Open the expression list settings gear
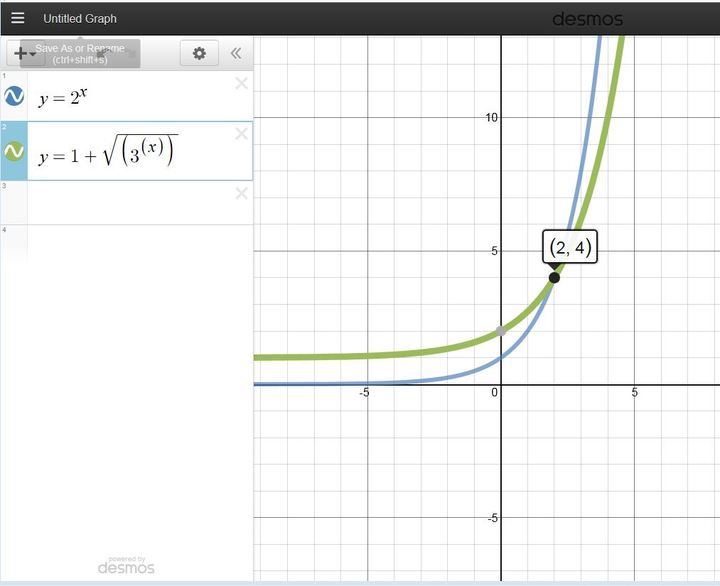 click(199, 53)
